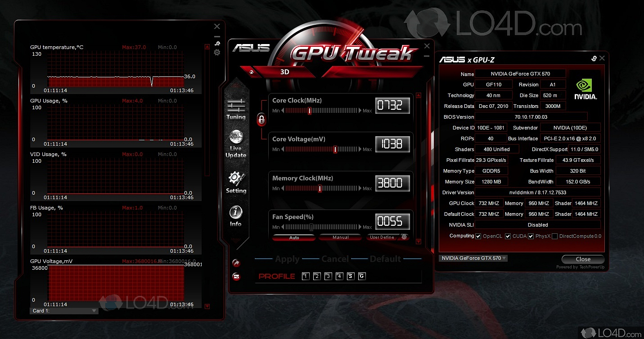The image size is (644, 339).
Task: Set fan speed mode to User Define
Action: [x=382, y=237]
